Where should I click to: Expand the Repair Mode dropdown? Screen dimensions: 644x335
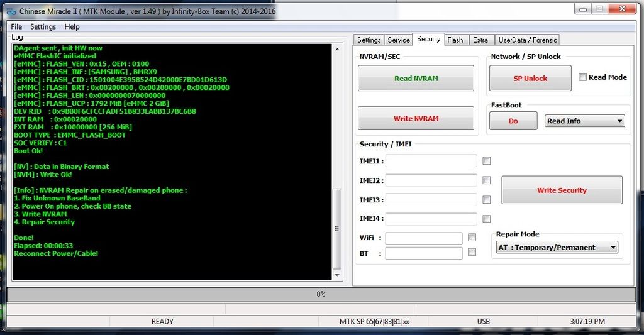pyautogui.click(x=557, y=248)
